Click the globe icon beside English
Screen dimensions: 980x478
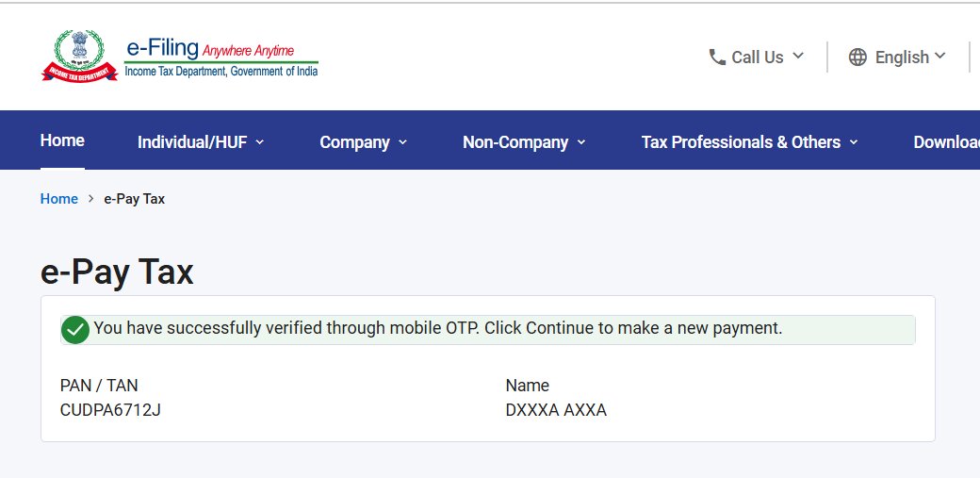(857, 57)
